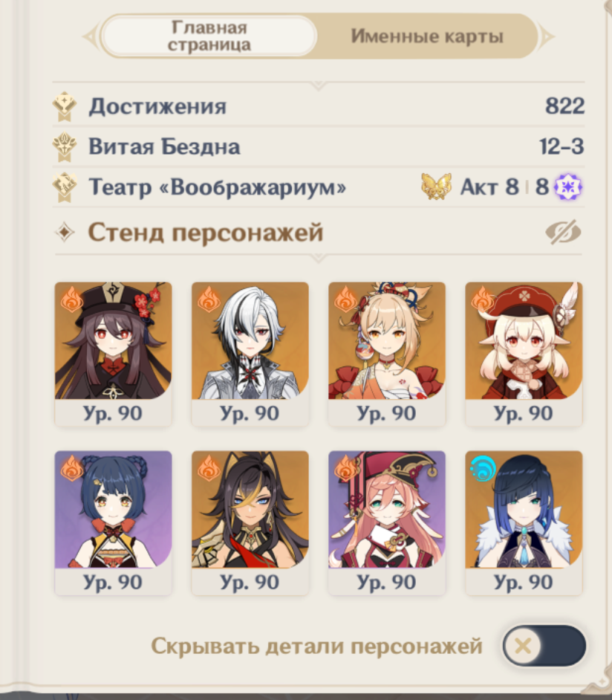Click the crossed-eye visibility icon for 'Стенд персонажей'
The image size is (612, 700).
pos(563,232)
